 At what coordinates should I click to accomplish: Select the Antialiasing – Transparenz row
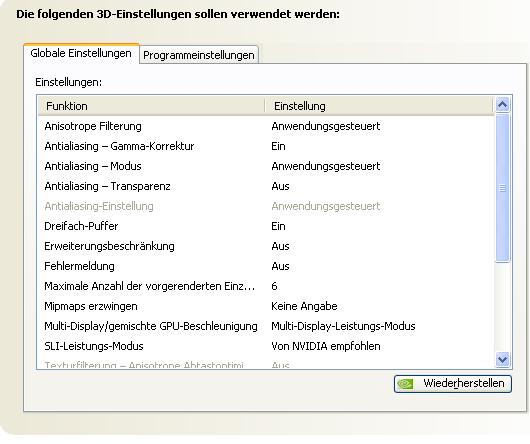pos(266,186)
